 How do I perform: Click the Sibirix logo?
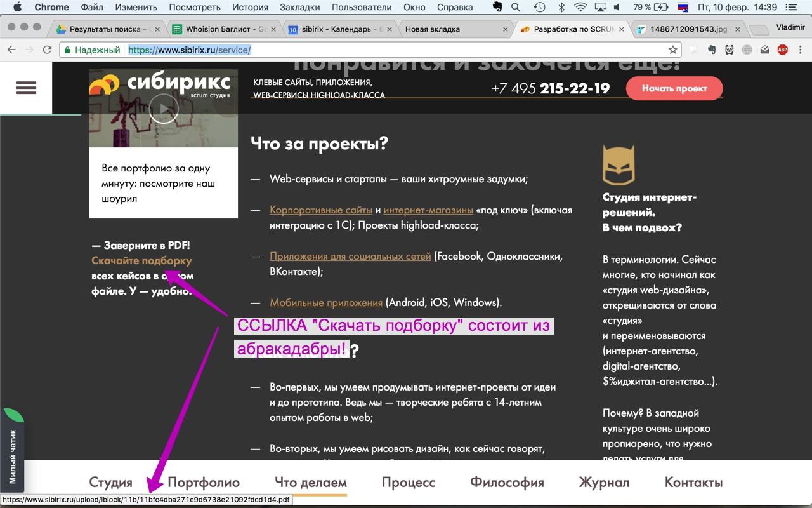pyautogui.click(x=160, y=86)
